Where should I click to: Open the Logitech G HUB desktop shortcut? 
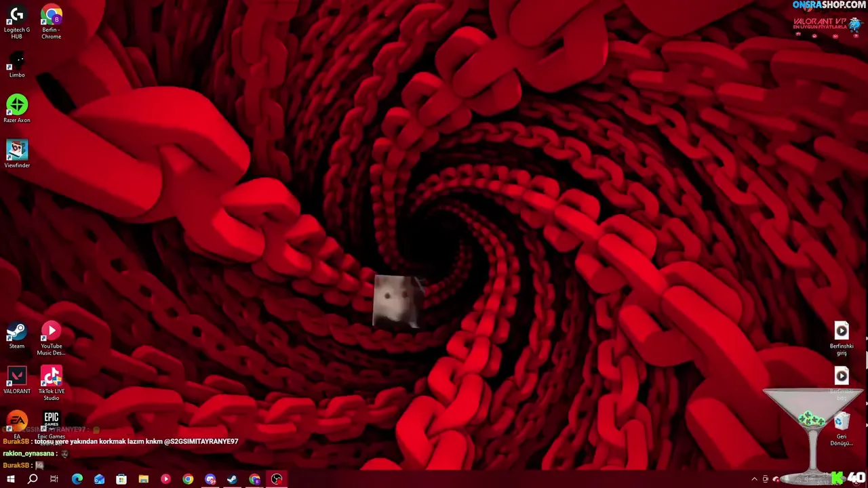click(x=17, y=22)
